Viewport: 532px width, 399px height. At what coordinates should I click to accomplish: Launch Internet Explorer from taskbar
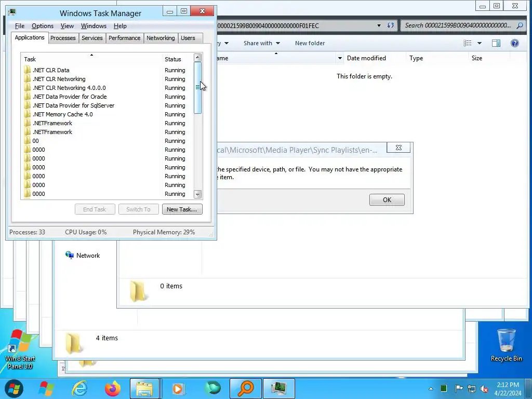point(79,389)
